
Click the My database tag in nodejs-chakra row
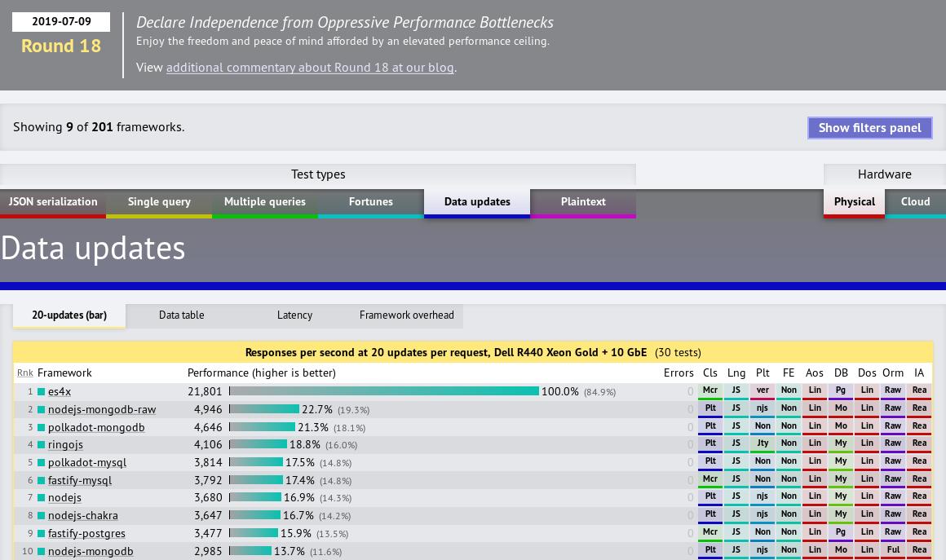coord(841,514)
